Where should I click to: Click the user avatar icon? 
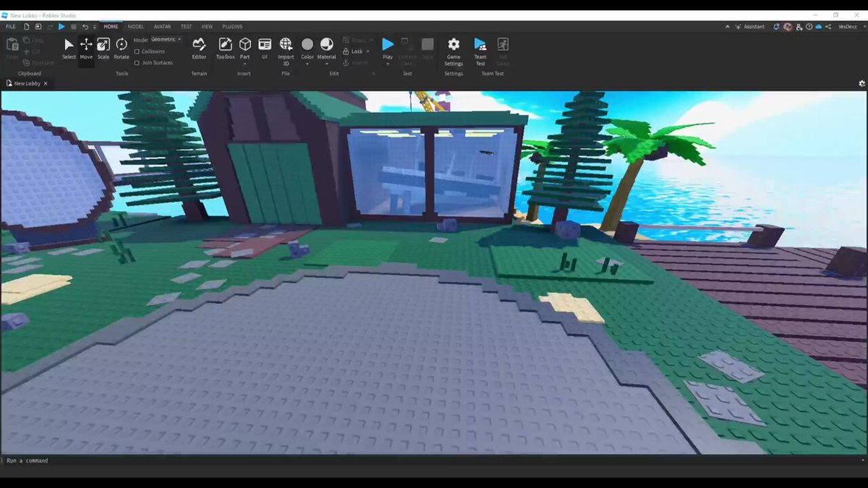[786, 27]
